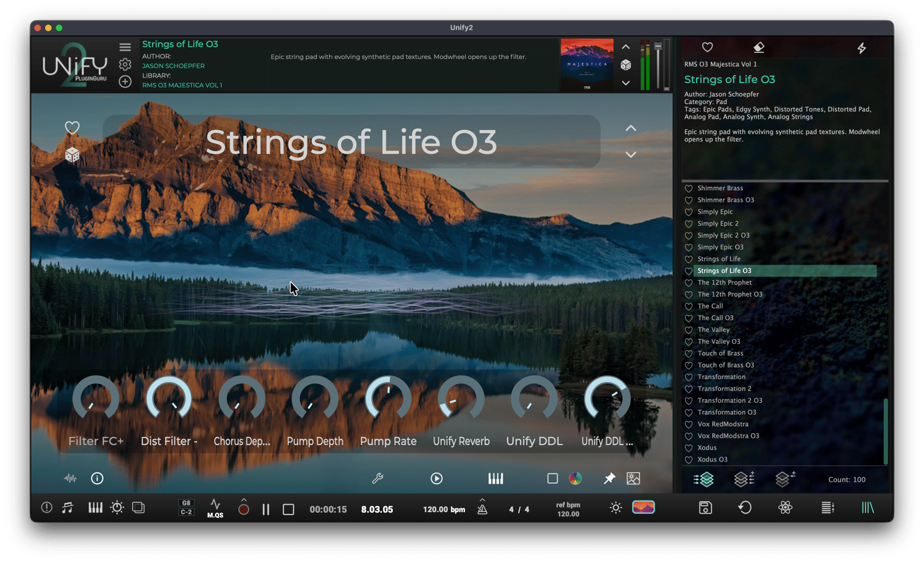The height and width of the screenshot is (562, 924).
Task: Click the music notes icon in the transport bar
Action: 68,508
